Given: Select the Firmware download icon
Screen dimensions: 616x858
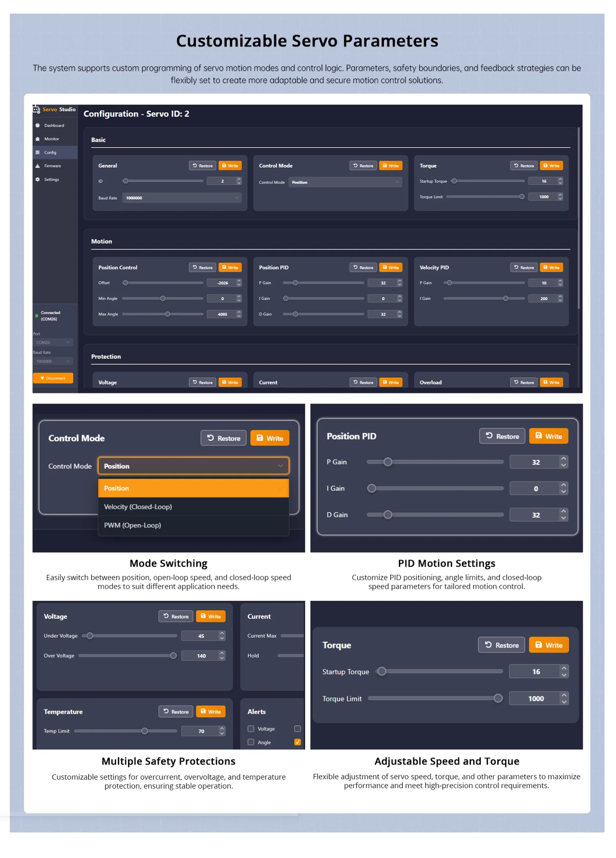Looking at the screenshot, I should [x=37, y=166].
